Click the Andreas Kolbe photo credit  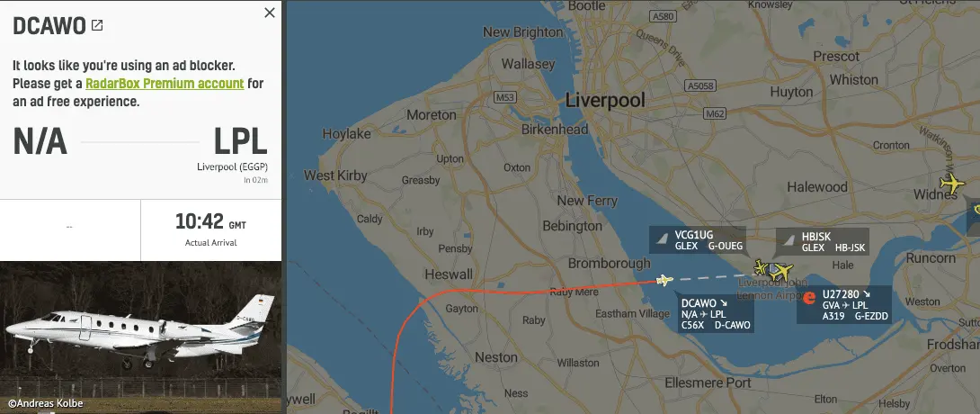[45, 403]
